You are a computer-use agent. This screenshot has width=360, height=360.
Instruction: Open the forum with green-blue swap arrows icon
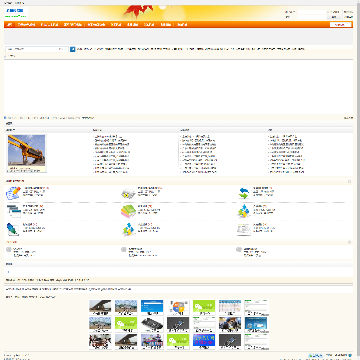244,193
